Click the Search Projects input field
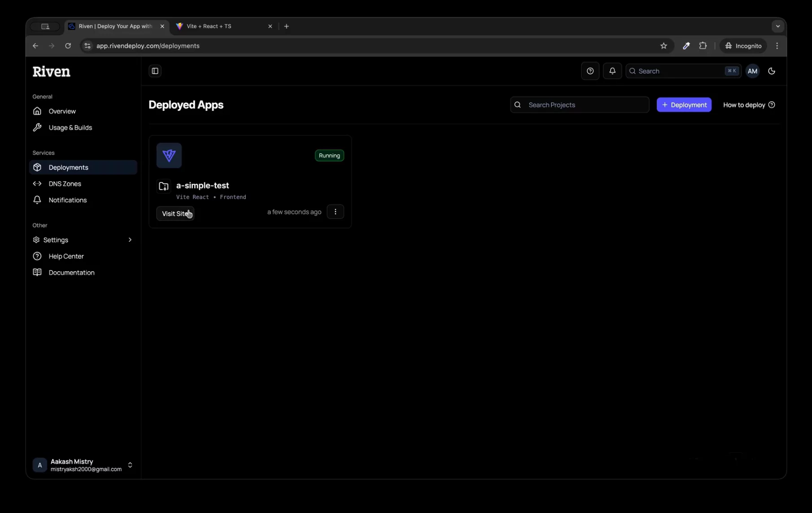 point(580,104)
